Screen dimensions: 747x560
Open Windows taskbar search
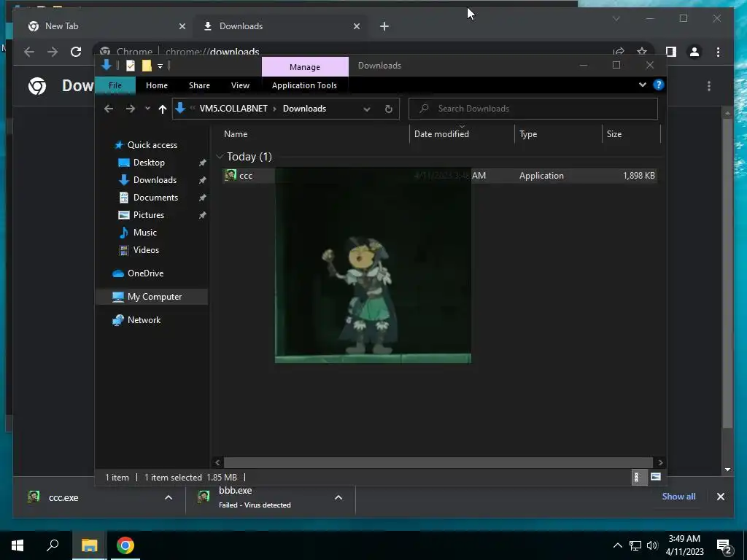coord(53,545)
